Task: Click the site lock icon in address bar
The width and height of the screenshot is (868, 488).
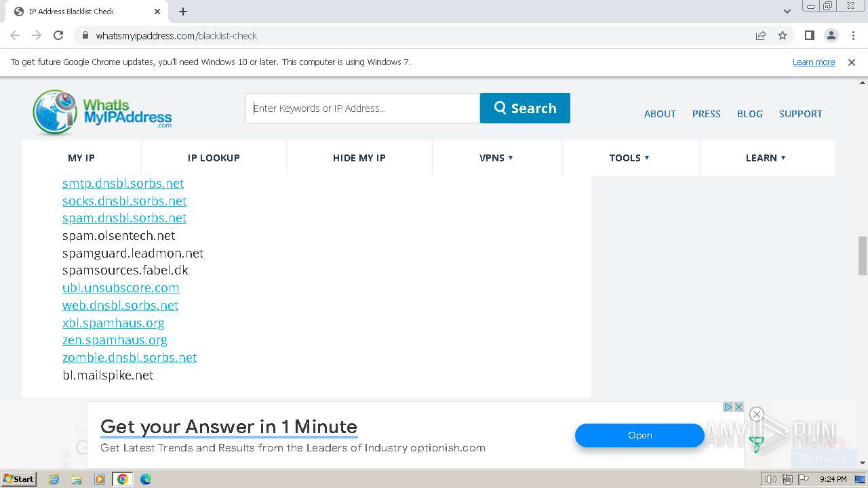Action: click(x=85, y=35)
